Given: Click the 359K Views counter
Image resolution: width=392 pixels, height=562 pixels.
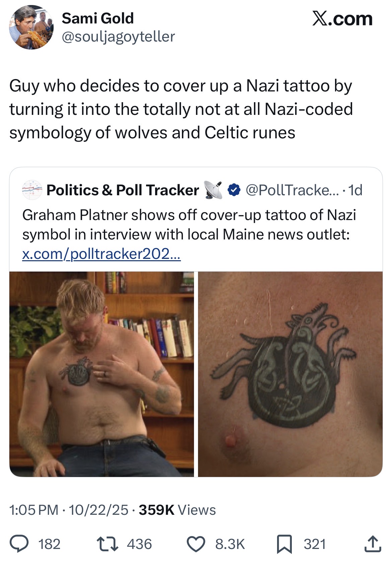Looking at the screenshot, I should (177, 510).
